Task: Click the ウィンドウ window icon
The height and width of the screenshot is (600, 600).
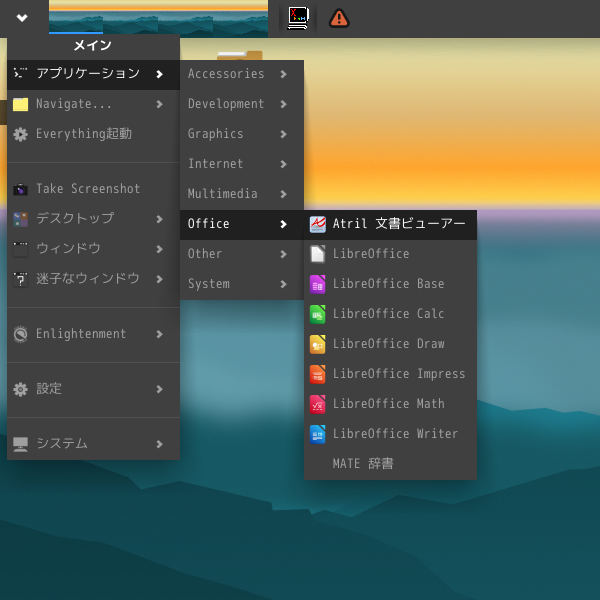Action: [20, 249]
